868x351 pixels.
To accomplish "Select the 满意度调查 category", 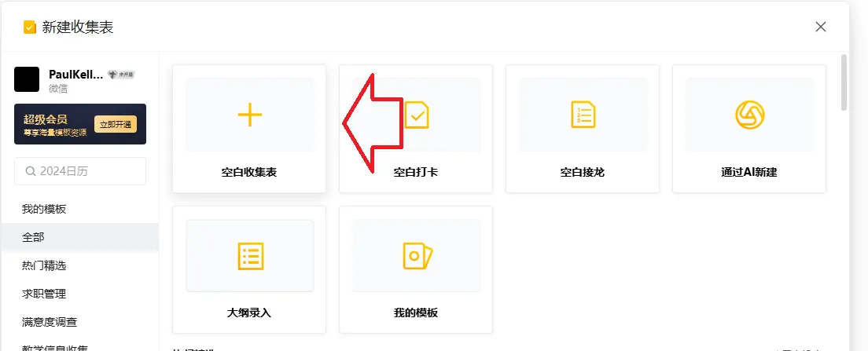I will click(50, 322).
